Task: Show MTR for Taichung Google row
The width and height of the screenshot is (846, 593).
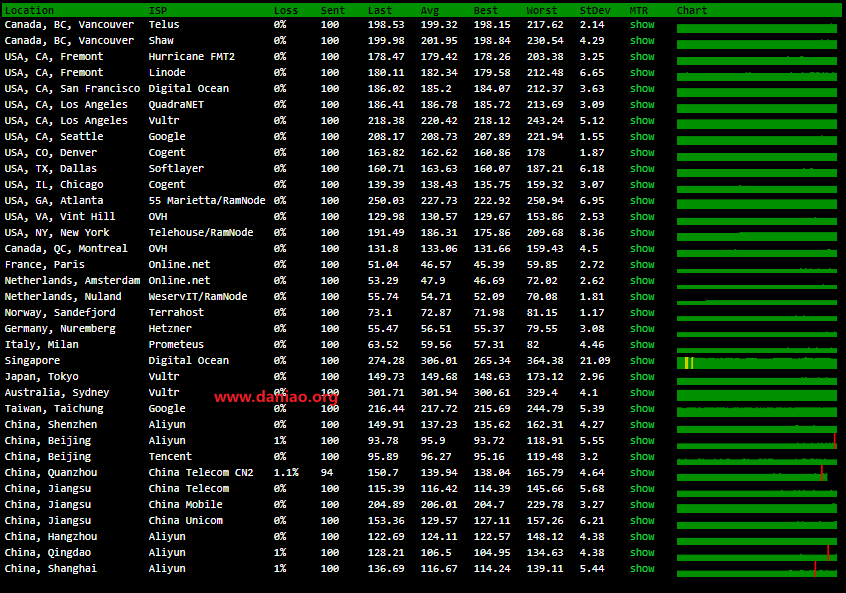Action: pyautogui.click(x=642, y=409)
